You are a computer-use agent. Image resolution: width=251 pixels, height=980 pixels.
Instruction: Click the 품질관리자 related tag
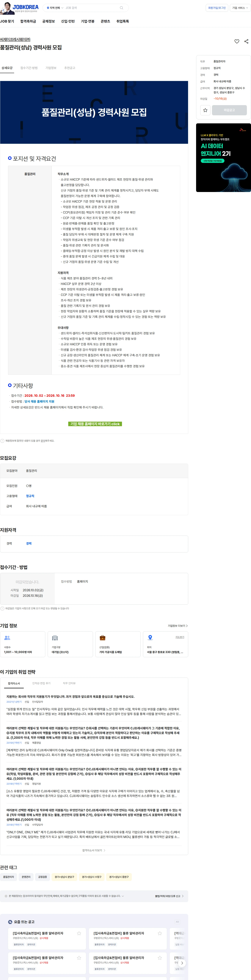8,877
